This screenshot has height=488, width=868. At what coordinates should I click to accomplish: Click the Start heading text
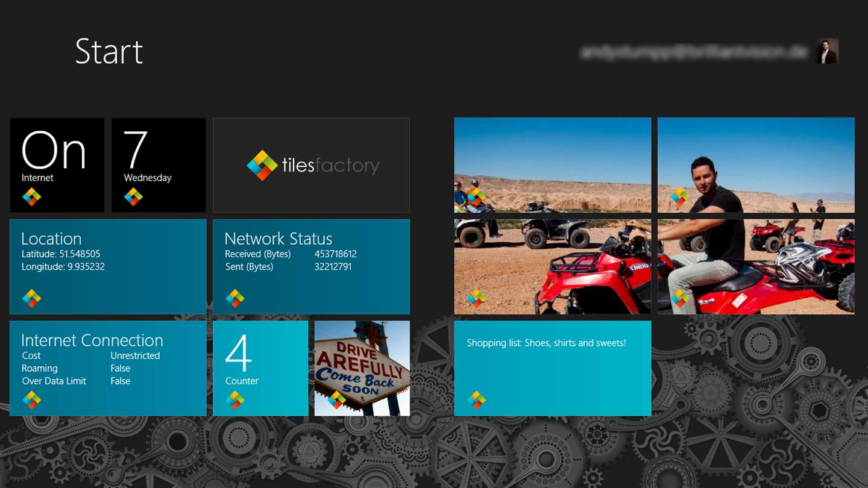109,51
